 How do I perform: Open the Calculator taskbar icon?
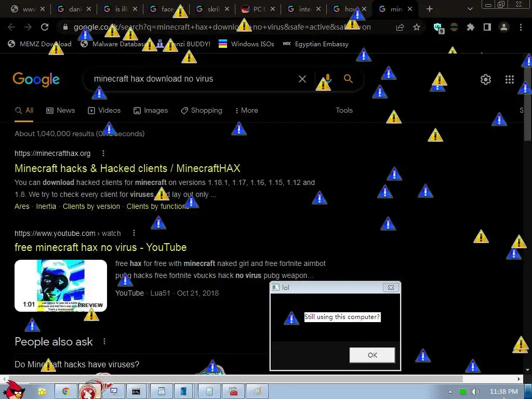pos(209,392)
